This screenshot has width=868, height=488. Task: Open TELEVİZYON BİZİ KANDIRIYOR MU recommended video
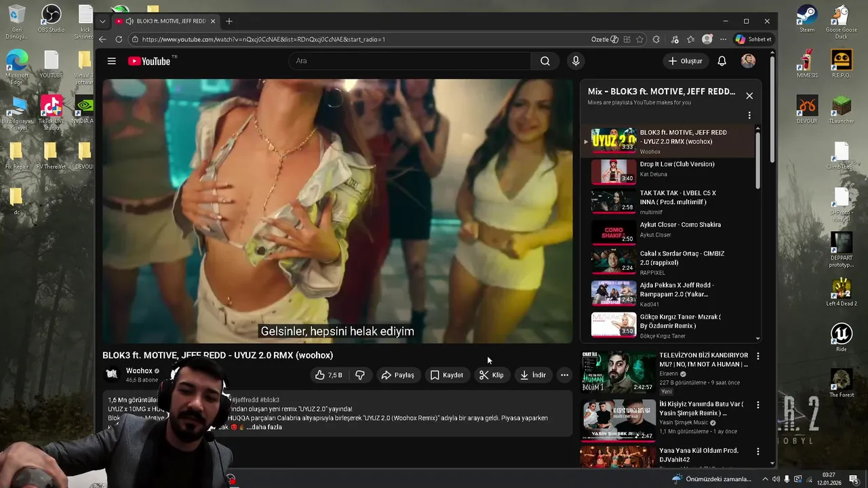[x=703, y=359]
